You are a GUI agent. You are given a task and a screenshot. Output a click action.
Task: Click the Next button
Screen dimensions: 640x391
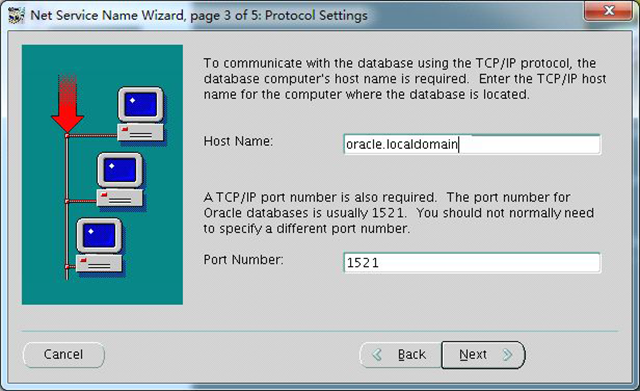[483, 355]
